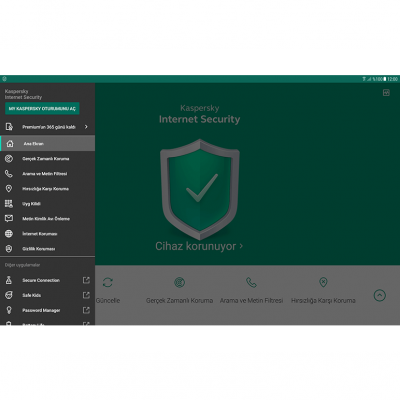Click the Gizlilik Koruması icon
This screenshot has width=400, height=400.
9,249
